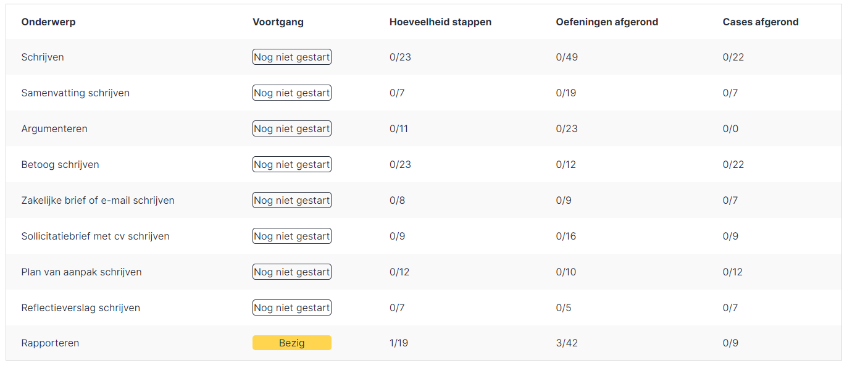Open the Argumenteren subject
This screenshot has height=368, width=868.
54,129
